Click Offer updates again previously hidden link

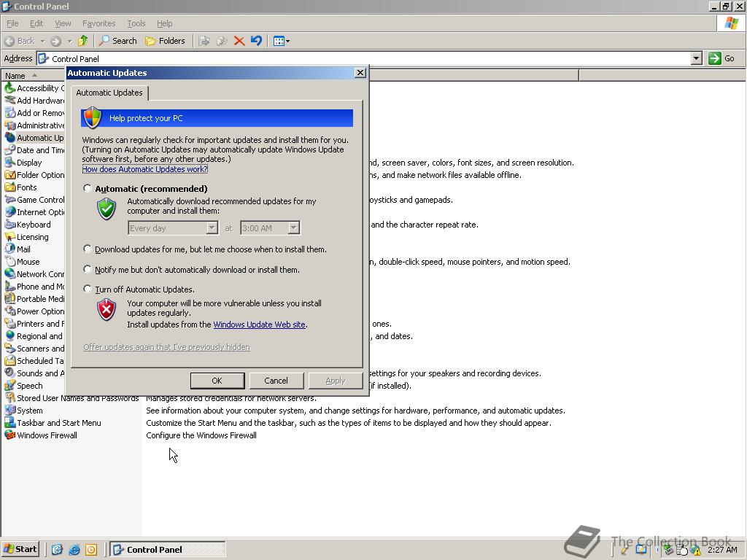point(167,347)
